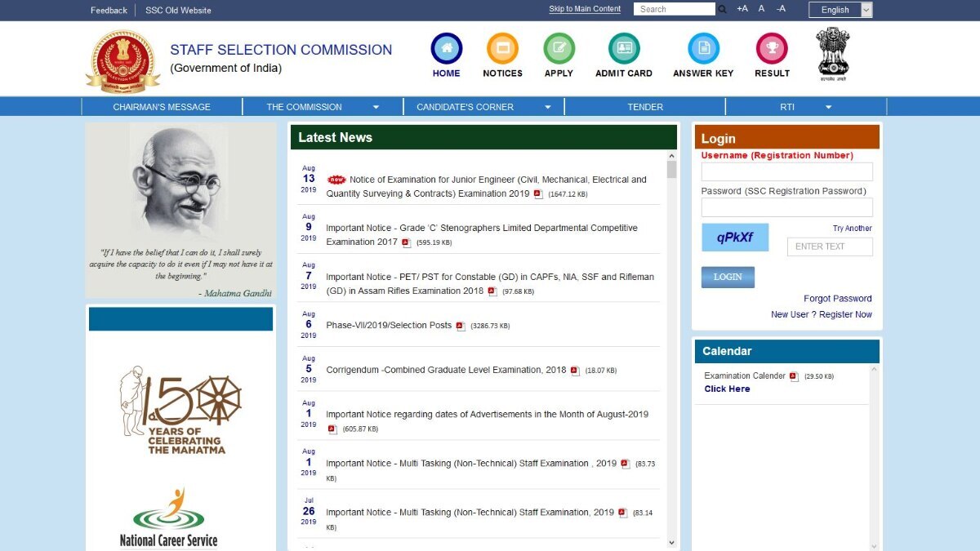Select the Tender menu item

(645, 107)
